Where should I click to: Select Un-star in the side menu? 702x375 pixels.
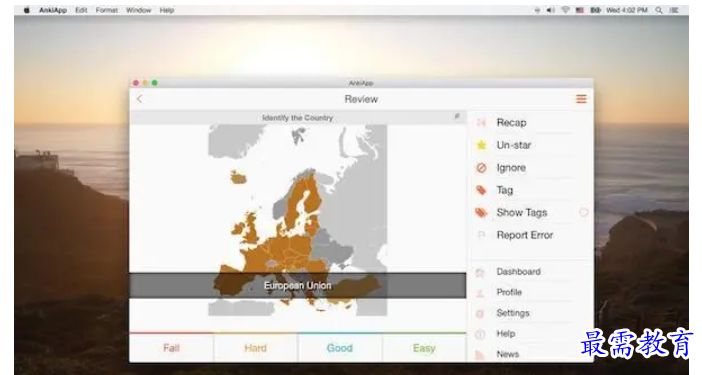coord(514,145)
